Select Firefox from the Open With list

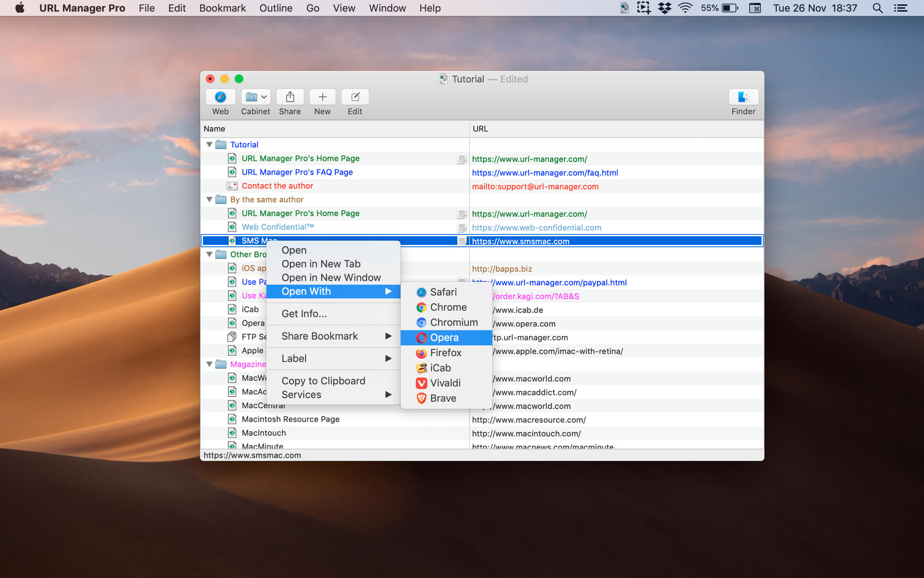pyautogui.click(x=445, y=353)
